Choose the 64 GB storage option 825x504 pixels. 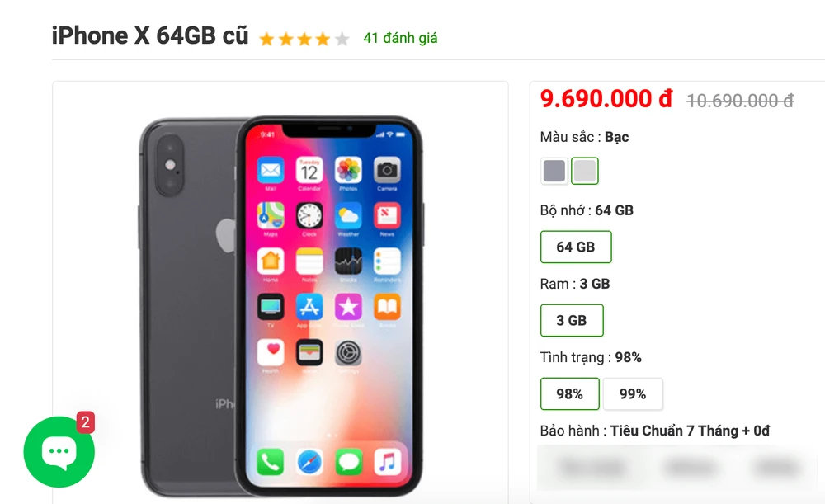point(576,247)
